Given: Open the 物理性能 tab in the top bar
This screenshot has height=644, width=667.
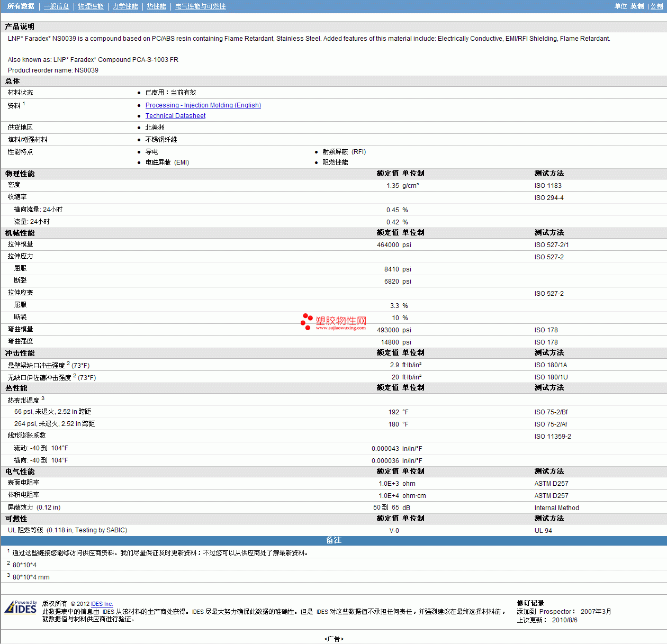Looking at the screenshot, I should [x=91, y=6].
